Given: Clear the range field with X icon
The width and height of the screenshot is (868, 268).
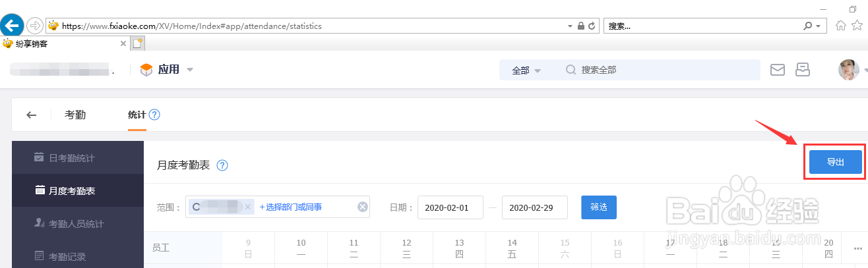Looking at the screenshot, I should click(362, 207).
